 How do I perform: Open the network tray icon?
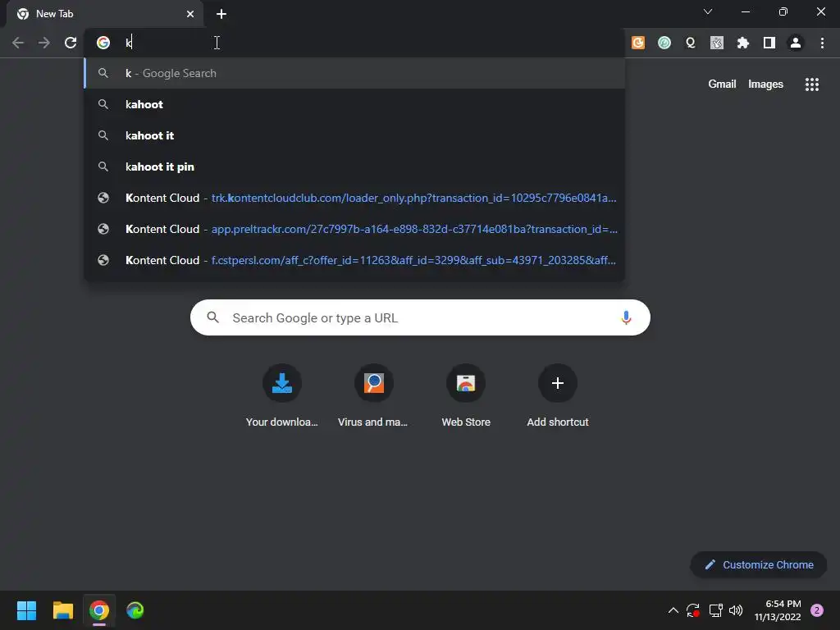[x=715, y=610]
